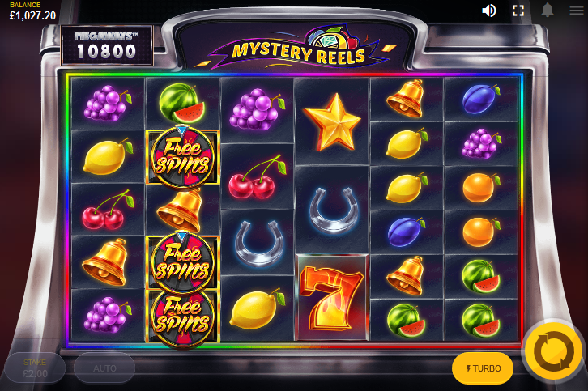Click the horseshoe in the fourth reel
The width and height of the screenshot is (588, 391).
pyautogui.click(x=333, y=210)
